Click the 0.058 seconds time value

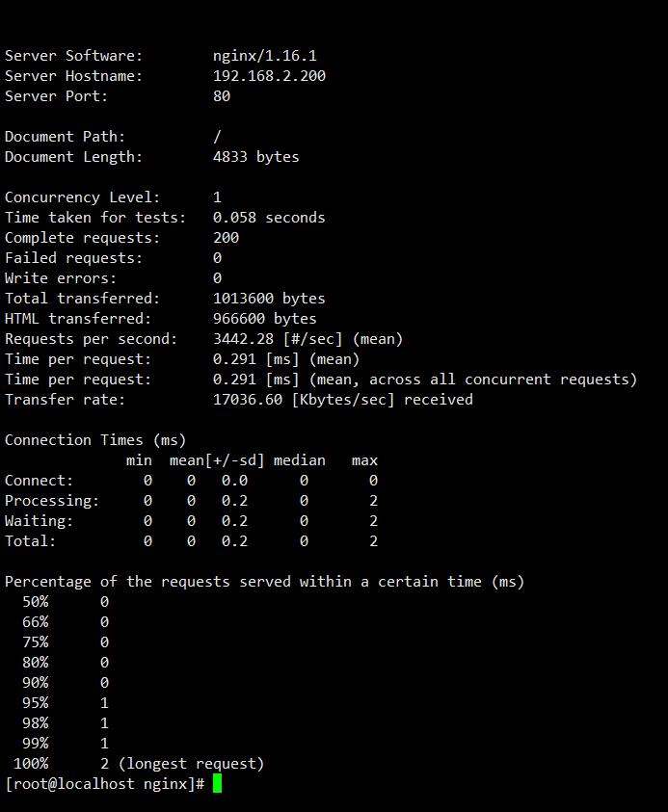pos(269,218)
